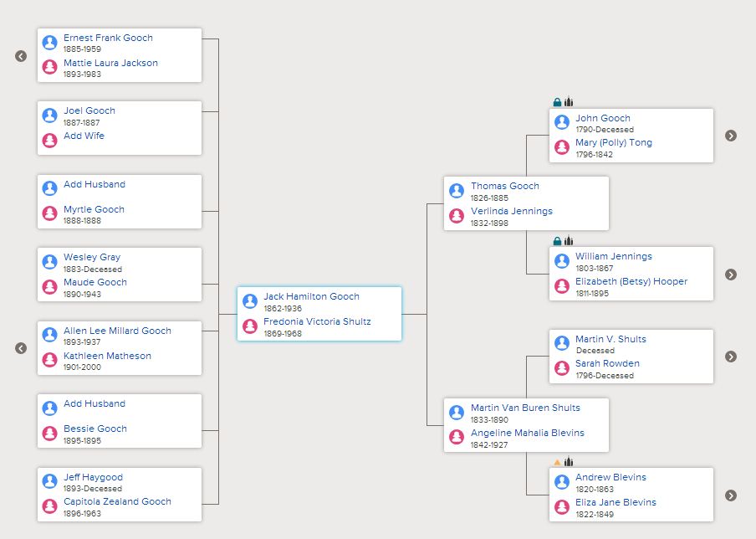Expand ancestors of William Jennings with right arrow
Image resolution: width=756 pixels, height=539 pixels.
click(x=731, y=275)
